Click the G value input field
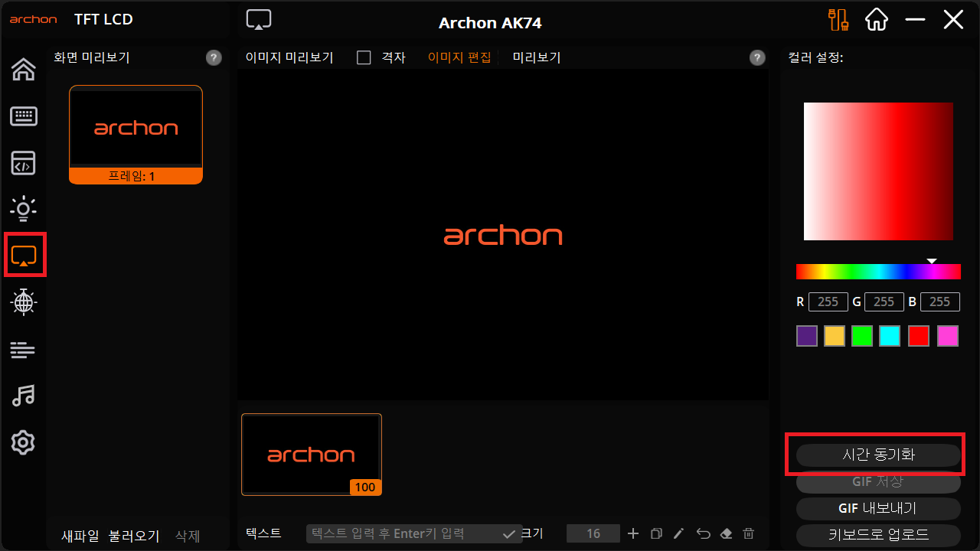980x551 pixels. tap(884, 302)
